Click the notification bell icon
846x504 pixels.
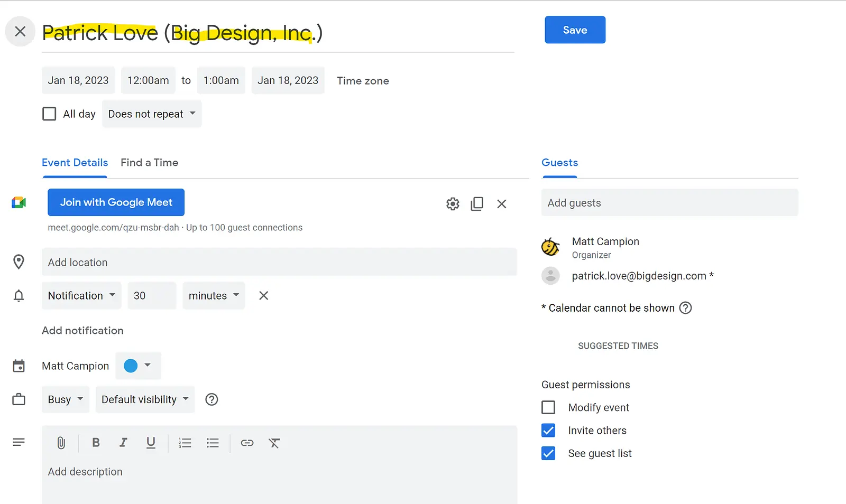19,296
